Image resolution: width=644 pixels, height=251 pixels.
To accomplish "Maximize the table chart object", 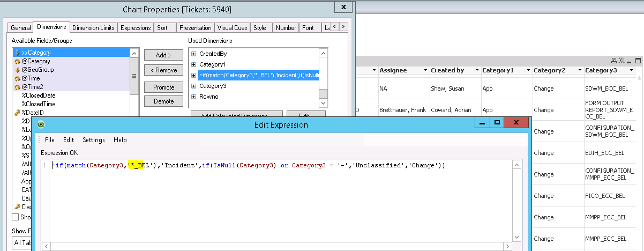I will coord(637,61).
